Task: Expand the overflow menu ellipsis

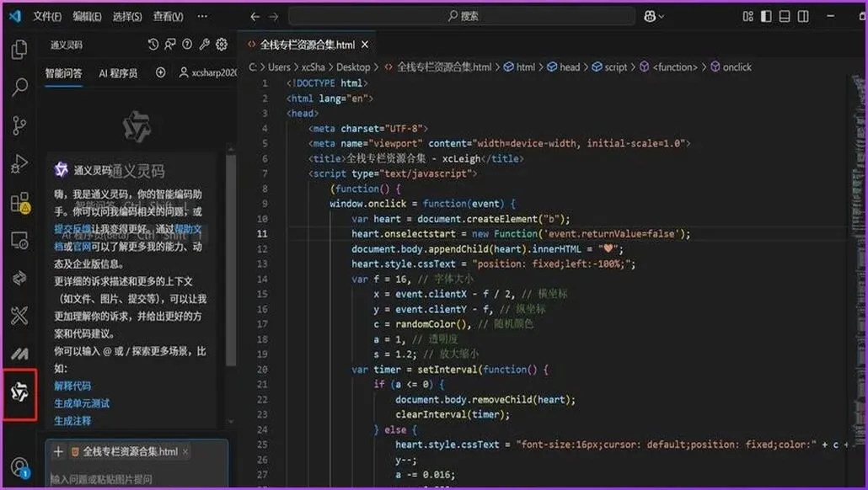Action: point(202,17)
